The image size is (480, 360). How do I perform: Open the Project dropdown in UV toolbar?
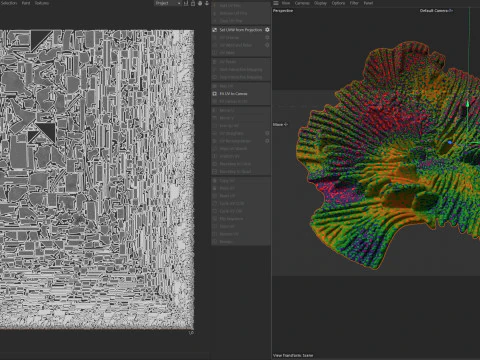click(x=168, y=3)
